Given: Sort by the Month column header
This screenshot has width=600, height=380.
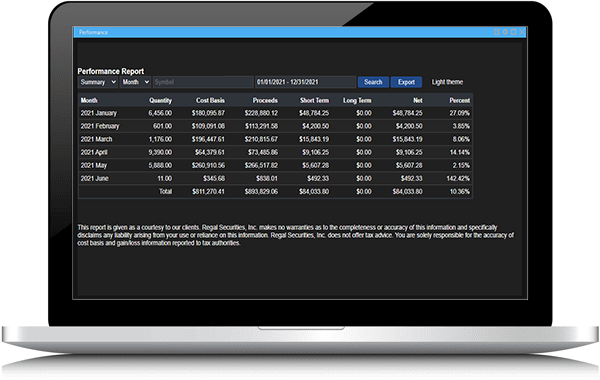Looking at the screenshot, I should [x=89, y=100].
